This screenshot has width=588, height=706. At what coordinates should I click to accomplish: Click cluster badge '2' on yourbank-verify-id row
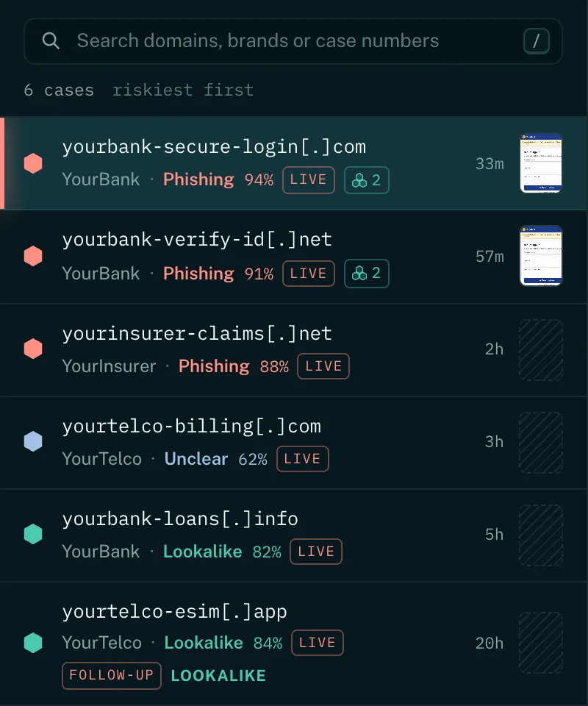pos(367,274)
